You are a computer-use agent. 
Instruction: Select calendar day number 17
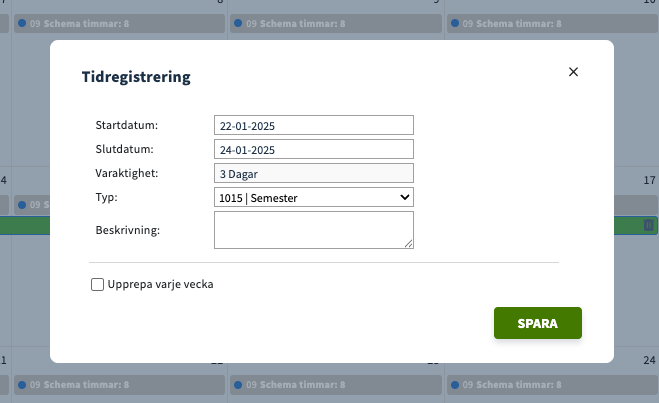click(650, 181)
